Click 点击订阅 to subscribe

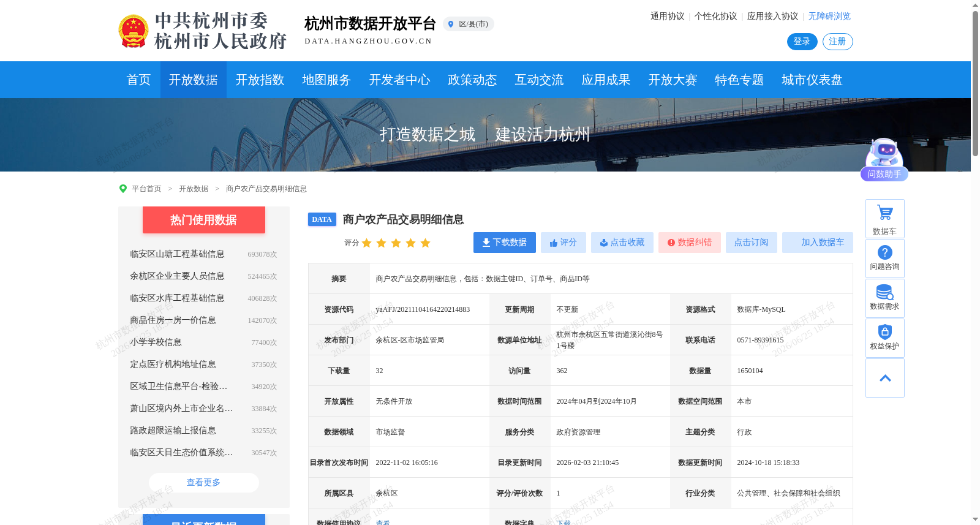[752, 243]
